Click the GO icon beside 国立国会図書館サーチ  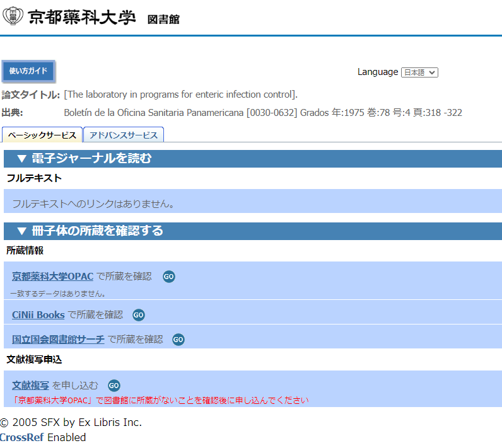[x=178, y=340]
